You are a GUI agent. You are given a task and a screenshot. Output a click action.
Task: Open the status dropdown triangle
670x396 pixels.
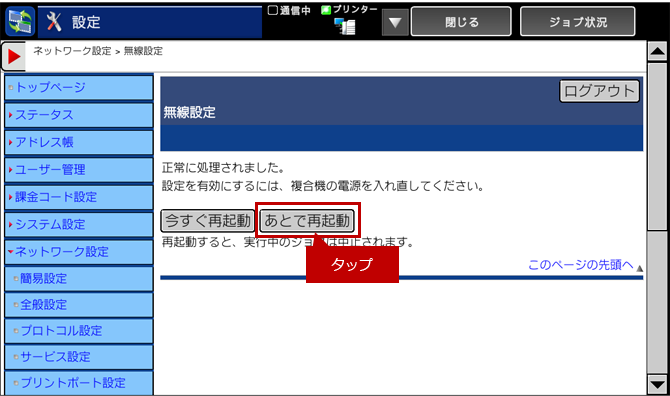[x=395, y=22]
